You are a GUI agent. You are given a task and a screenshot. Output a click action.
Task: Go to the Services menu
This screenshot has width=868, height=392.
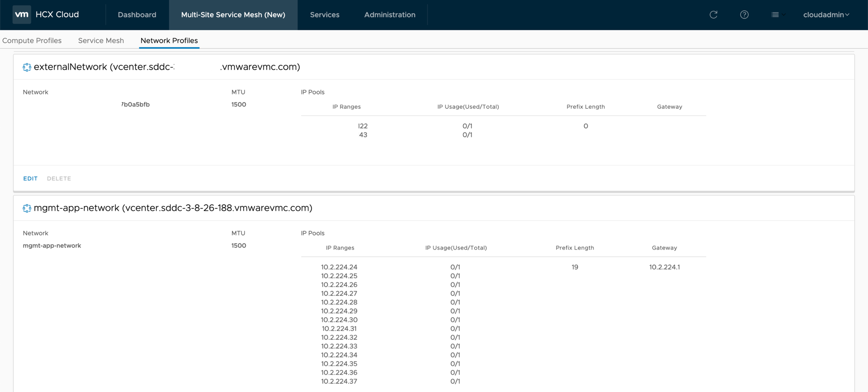tap(325, 15)
